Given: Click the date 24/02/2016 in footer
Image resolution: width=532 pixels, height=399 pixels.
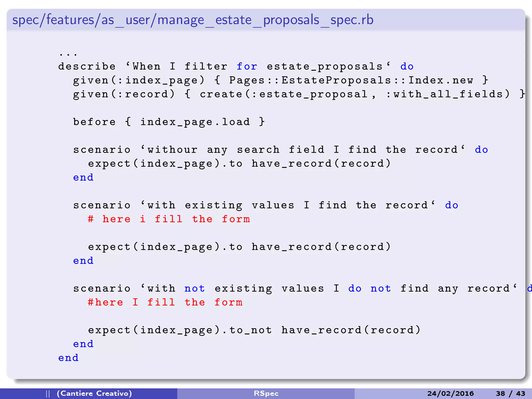Looking at the screenshot, I should (451, 394).
